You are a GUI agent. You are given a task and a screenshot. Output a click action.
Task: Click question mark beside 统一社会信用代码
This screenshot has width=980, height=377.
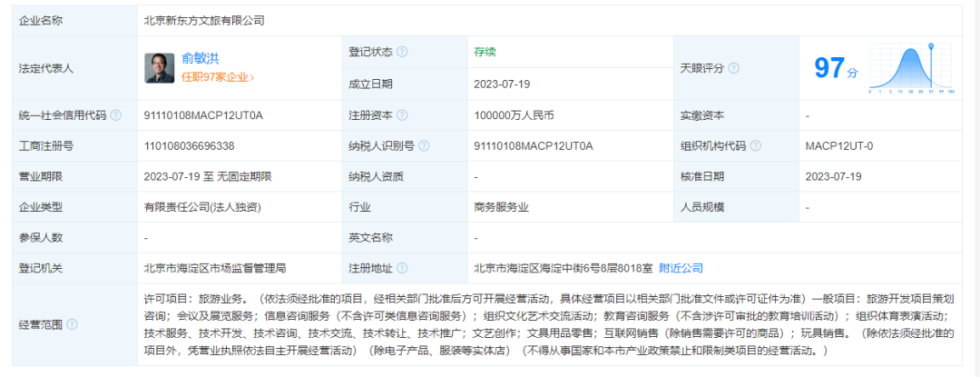click(x=115, y=115)
